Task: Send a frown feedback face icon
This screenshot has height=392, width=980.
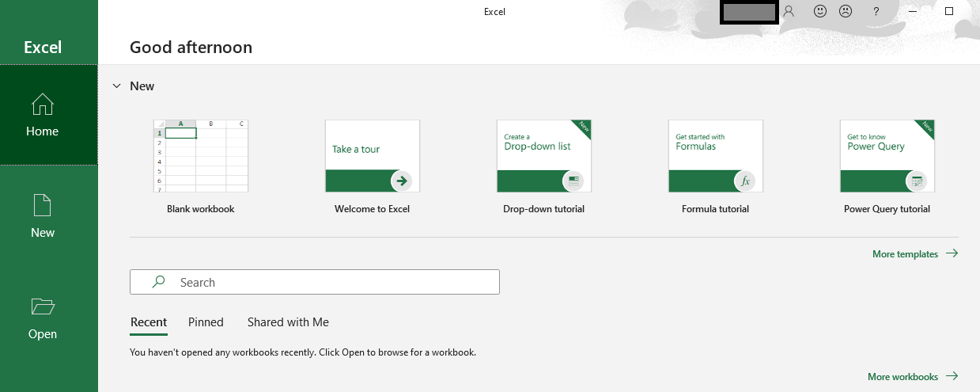Action: [846, 12]
